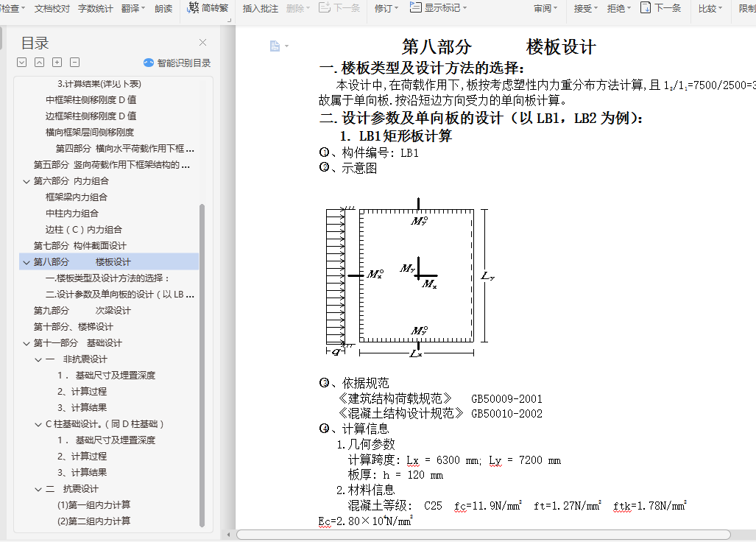This screenshot has width=756, height=542.
Task: Click the 显示标记 markup icon
Action: 415,7
